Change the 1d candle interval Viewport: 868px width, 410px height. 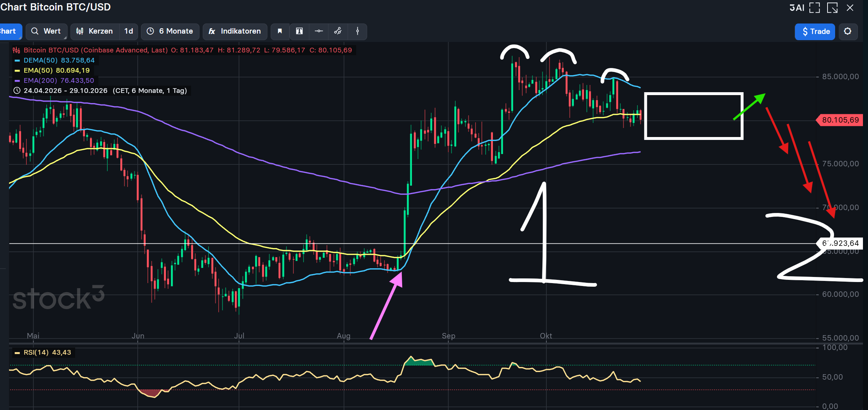(129, 31)
